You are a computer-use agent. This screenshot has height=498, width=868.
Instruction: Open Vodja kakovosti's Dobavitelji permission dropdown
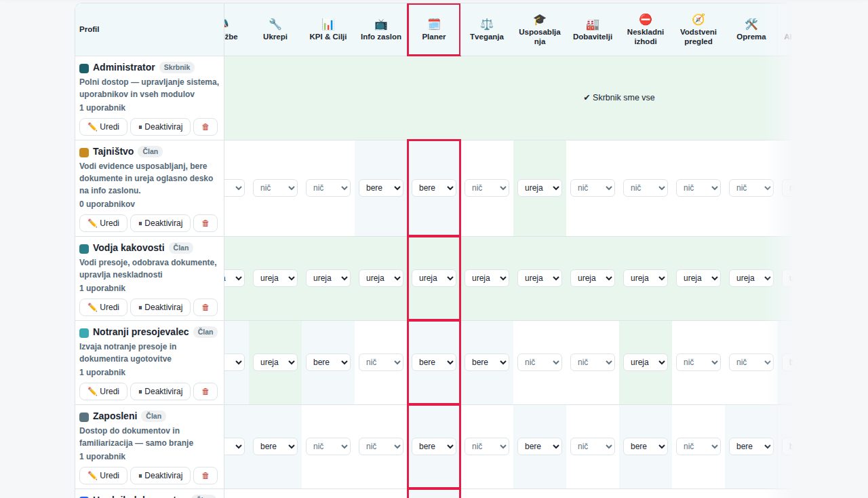(593, 278)
